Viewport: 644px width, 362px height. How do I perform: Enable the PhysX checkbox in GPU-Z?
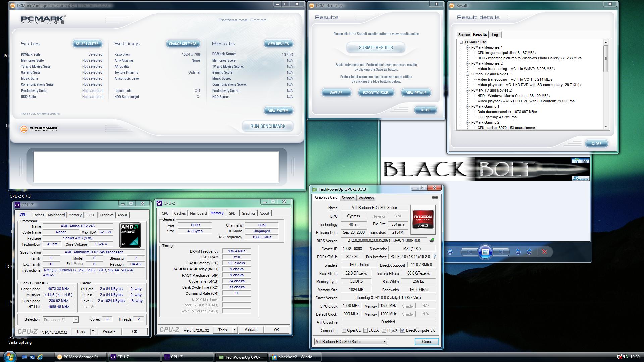(384, 330)
